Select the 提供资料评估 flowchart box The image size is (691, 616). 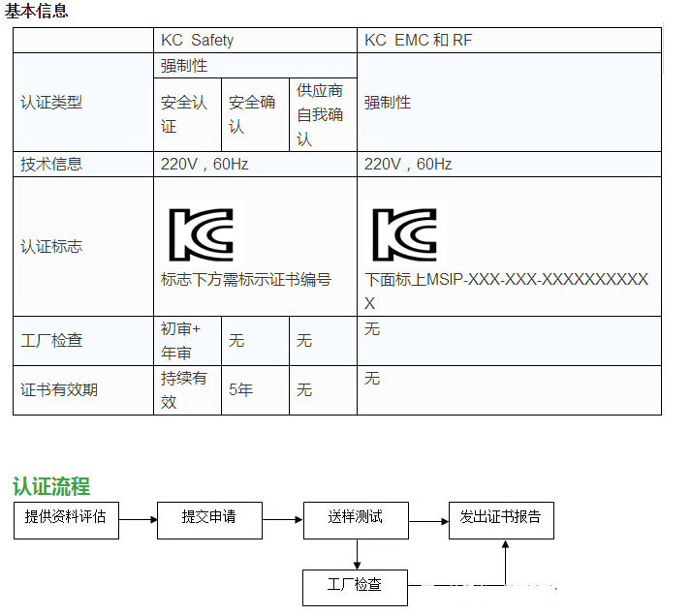click(66, 517)
